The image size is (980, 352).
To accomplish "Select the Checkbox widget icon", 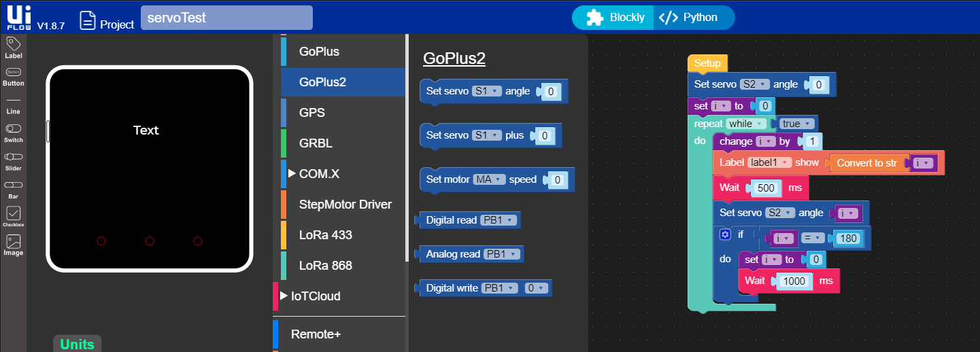I will (14, 213).
